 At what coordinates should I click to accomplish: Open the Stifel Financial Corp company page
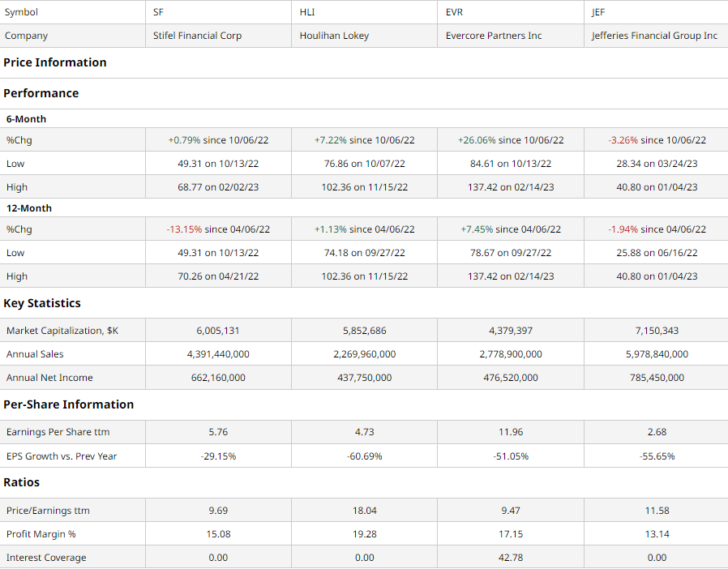195,36
